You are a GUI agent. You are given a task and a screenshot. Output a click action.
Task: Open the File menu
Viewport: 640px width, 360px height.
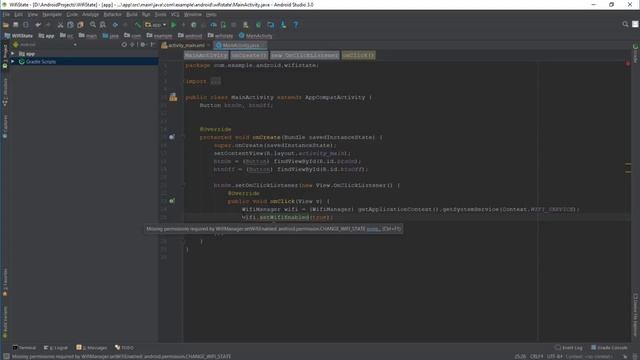point(6,14)
